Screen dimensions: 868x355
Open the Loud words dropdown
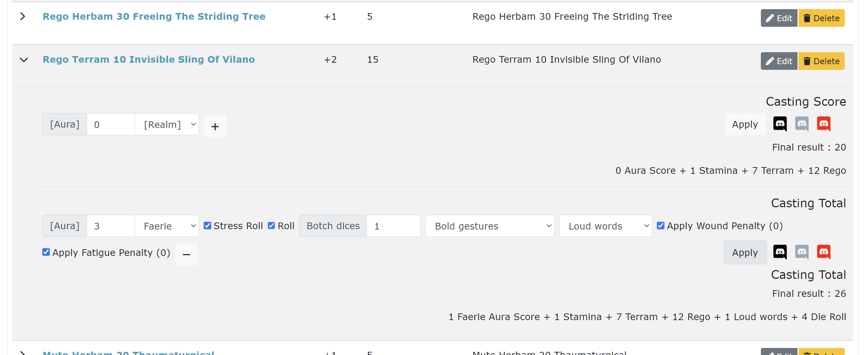pos(605,226)
